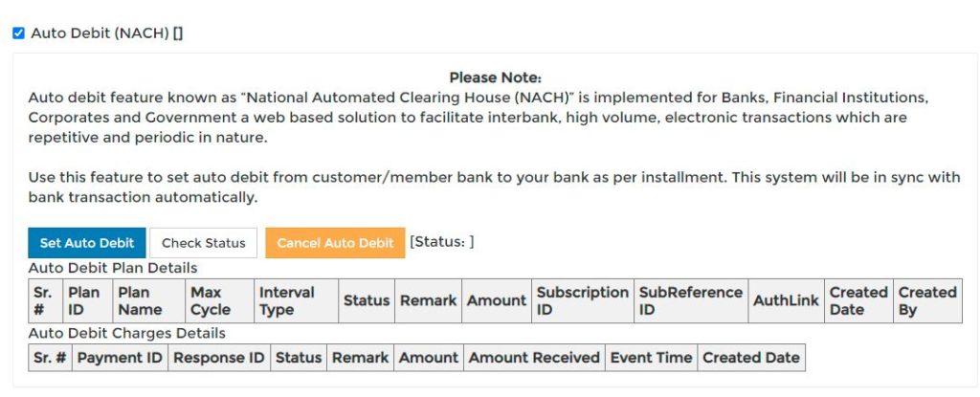Click the Amount Received column header
980x397 pixels.
(534, 358)
